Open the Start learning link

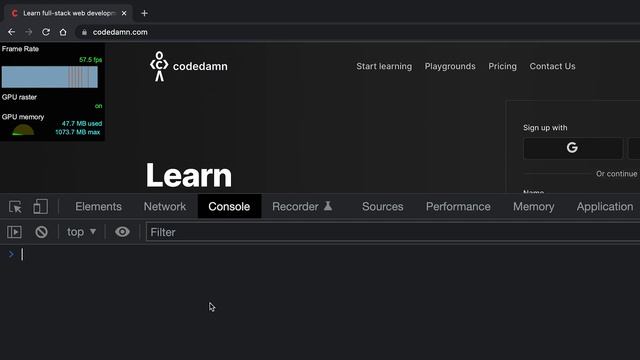(x=384, y=66)
